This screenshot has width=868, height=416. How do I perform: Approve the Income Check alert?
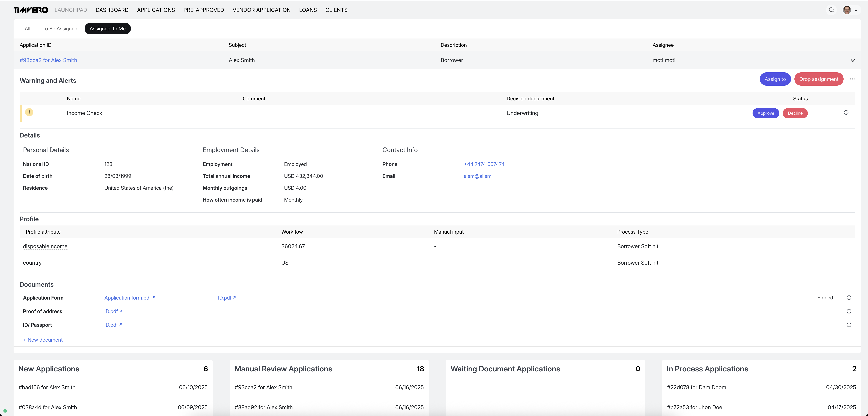tap(766, 113)
